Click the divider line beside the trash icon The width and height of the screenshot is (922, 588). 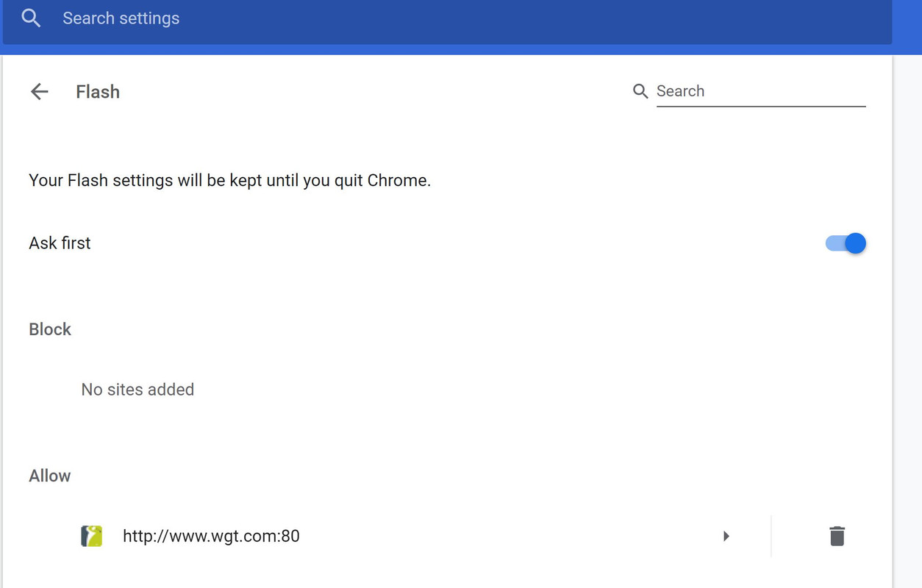pyautogui.click(x=771, y=536)
